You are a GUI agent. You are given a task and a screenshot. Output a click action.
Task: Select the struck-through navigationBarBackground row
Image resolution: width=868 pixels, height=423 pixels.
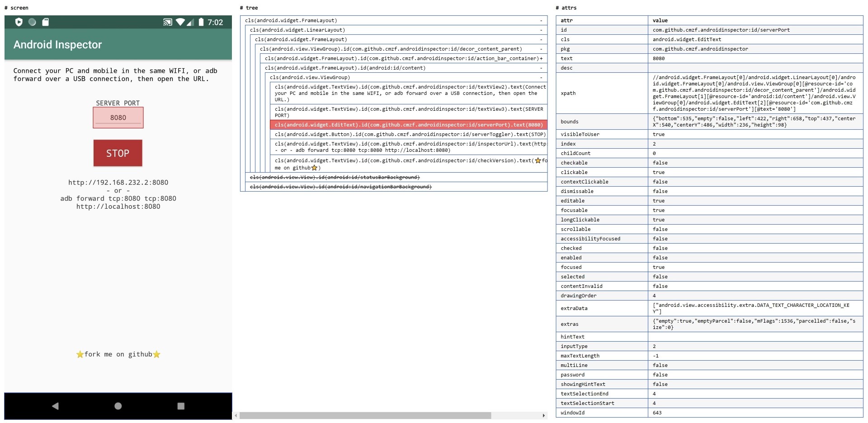tap(396, 187)
